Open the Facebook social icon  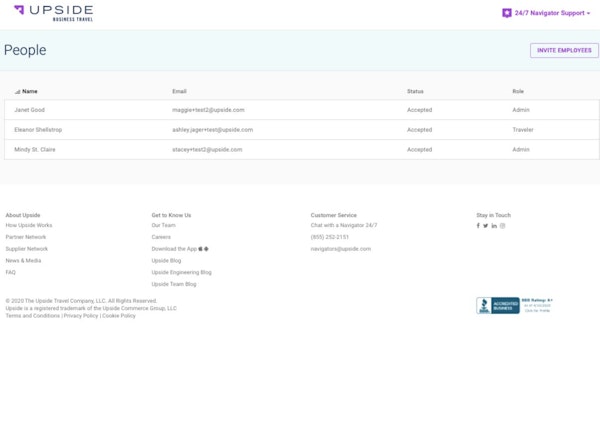coord(478,226)
